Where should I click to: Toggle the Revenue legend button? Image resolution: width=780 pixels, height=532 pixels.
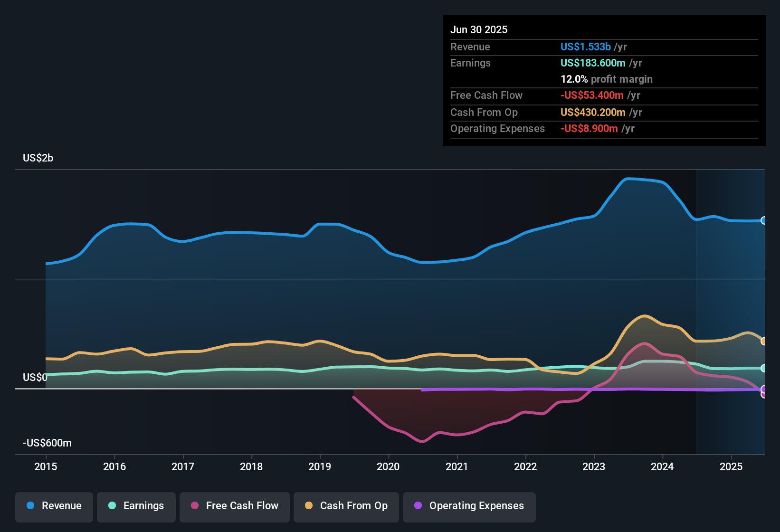[54, 507]
